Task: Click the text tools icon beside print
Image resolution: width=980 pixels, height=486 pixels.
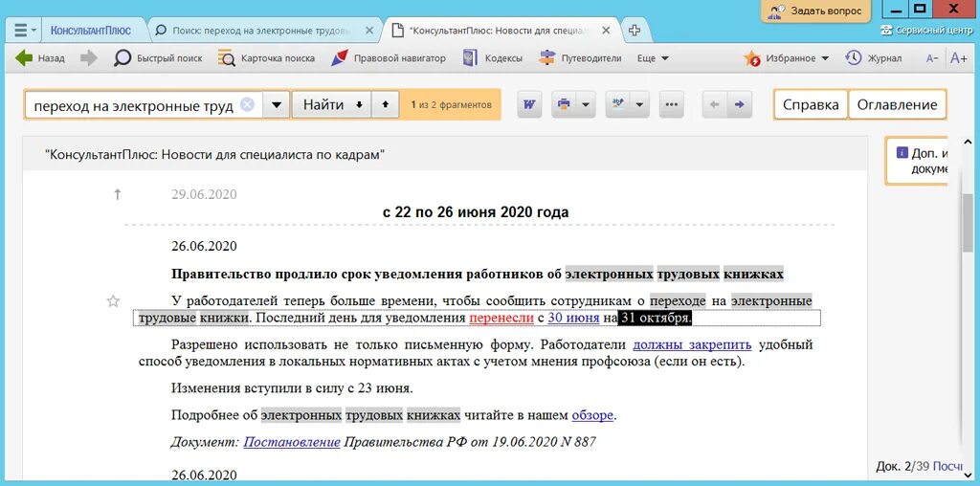Action: coord(619,104)
